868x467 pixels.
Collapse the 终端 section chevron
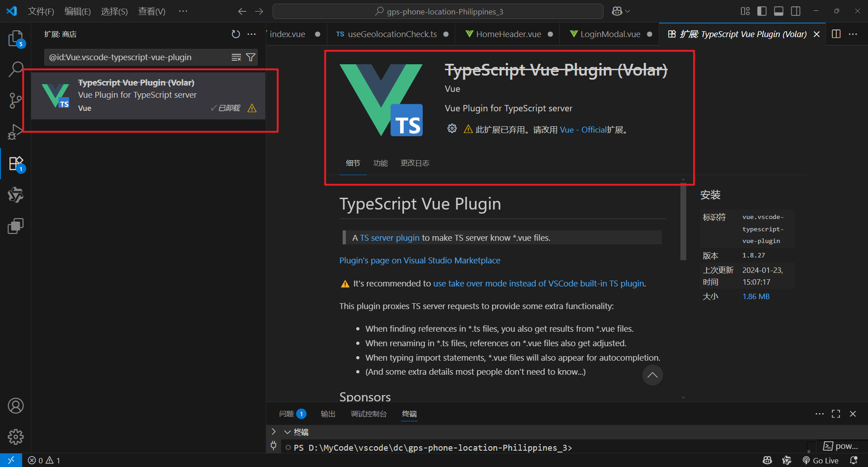288,432
